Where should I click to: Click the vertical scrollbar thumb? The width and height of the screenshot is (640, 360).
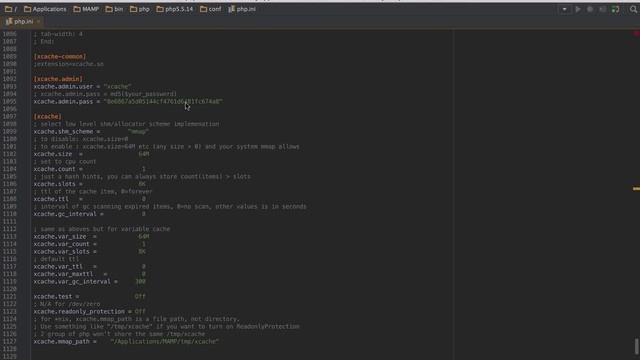[637, 346]
